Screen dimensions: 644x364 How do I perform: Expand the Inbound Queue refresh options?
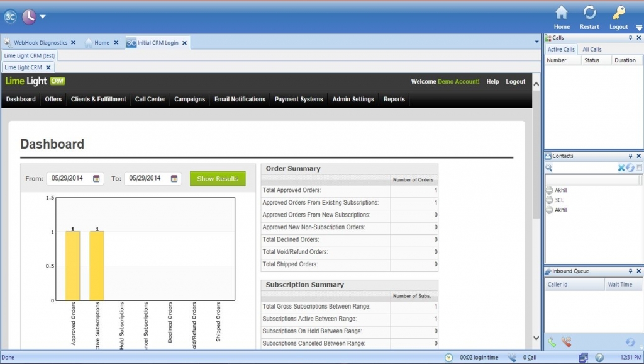point(641,346)
